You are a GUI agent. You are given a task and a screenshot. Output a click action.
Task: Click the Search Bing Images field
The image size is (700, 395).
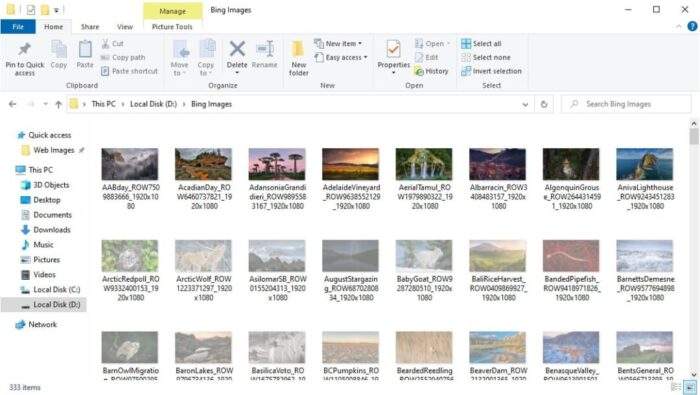point(626,104)
